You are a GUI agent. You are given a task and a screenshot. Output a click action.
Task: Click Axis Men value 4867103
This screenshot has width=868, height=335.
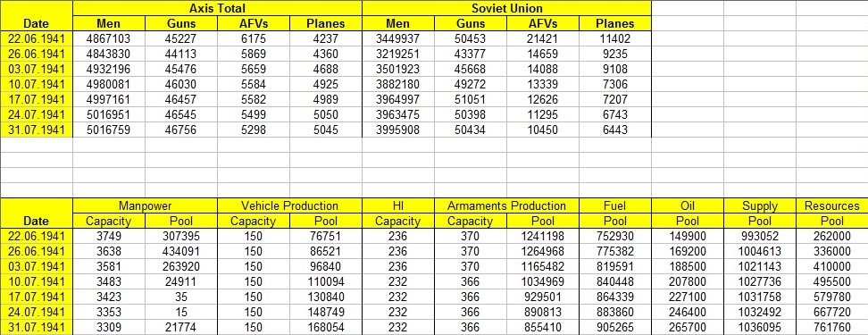(x=109, y=39)
